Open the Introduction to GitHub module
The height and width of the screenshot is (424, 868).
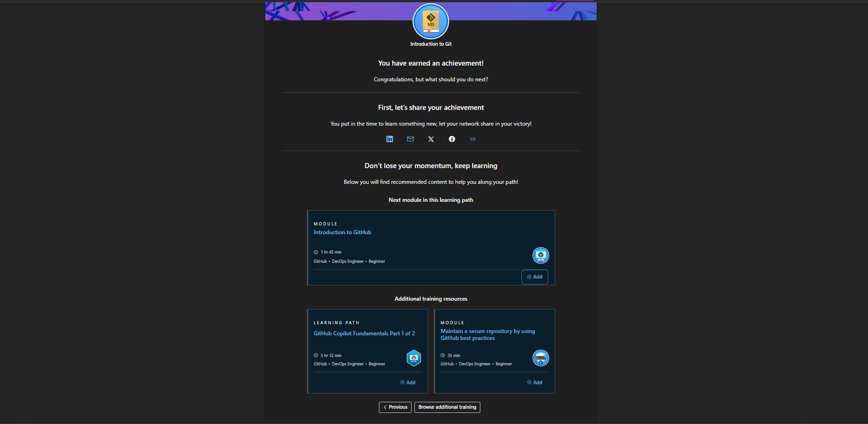pyautogui.click(x=342, y=232)
